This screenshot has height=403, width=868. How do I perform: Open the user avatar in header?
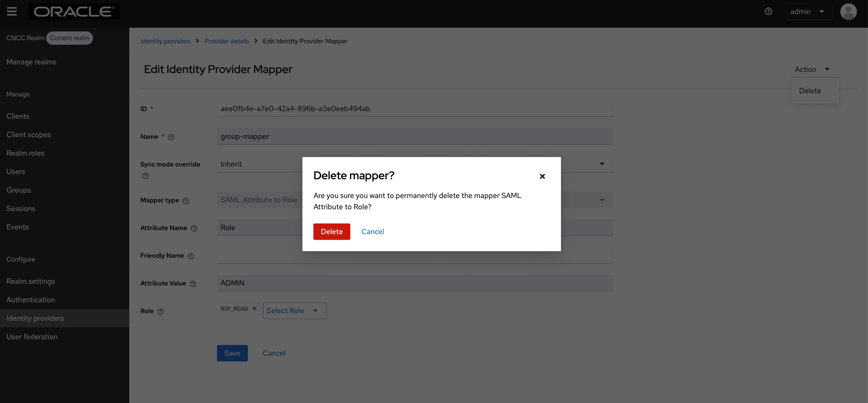(848, 12)
